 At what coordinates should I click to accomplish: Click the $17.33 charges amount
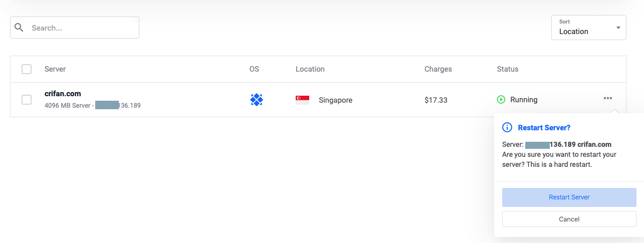coord(436,100)
